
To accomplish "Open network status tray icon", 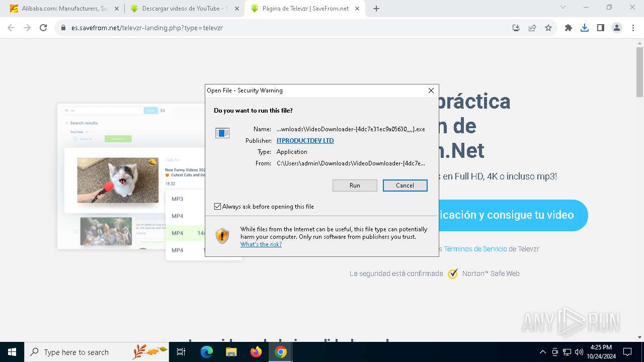I will tap(567, 352).
